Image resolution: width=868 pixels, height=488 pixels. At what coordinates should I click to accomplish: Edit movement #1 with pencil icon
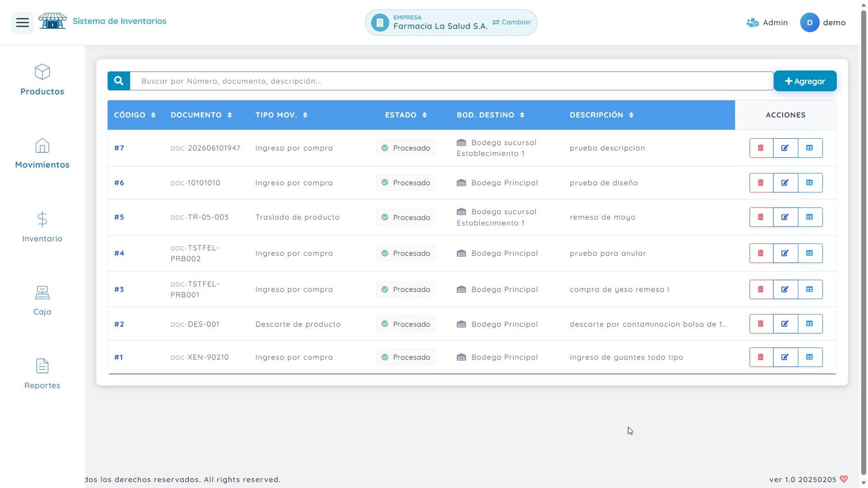coord(785,357)
